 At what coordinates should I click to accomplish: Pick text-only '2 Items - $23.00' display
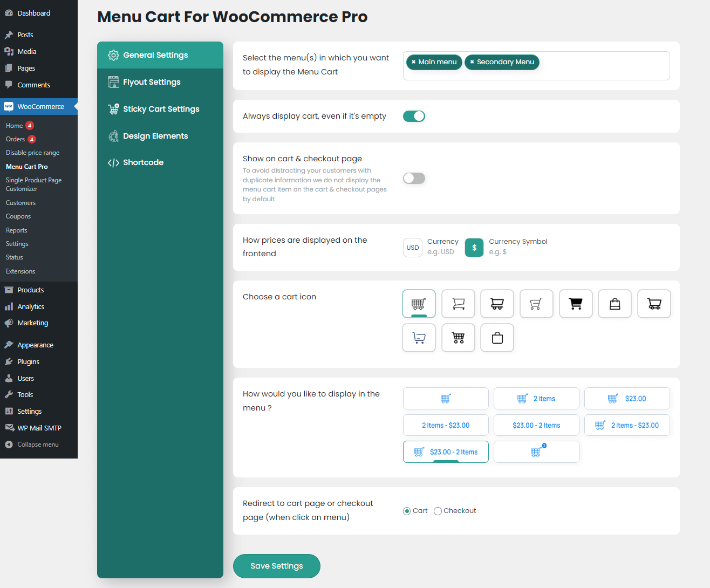446,425
